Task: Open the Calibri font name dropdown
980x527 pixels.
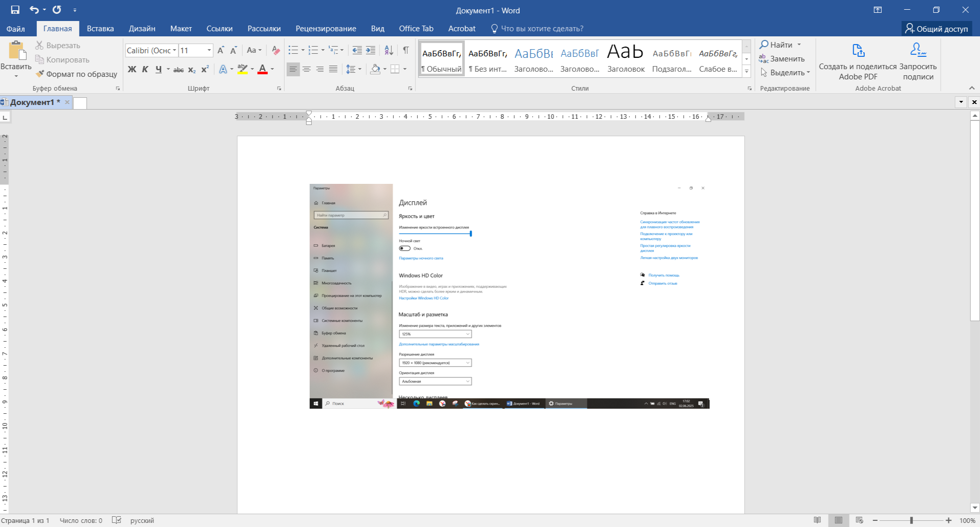Action: pyautogui.click(x=175, y=50)
